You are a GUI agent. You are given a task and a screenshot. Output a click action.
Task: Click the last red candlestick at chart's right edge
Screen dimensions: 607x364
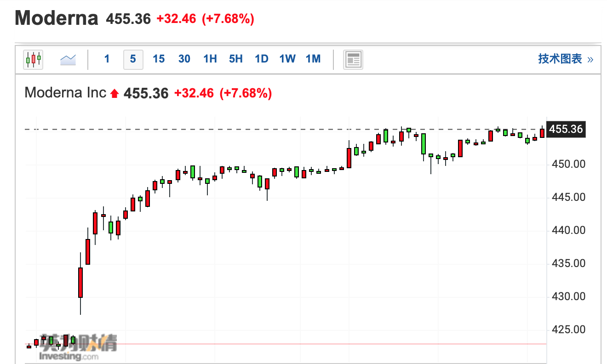click(542, 132)
